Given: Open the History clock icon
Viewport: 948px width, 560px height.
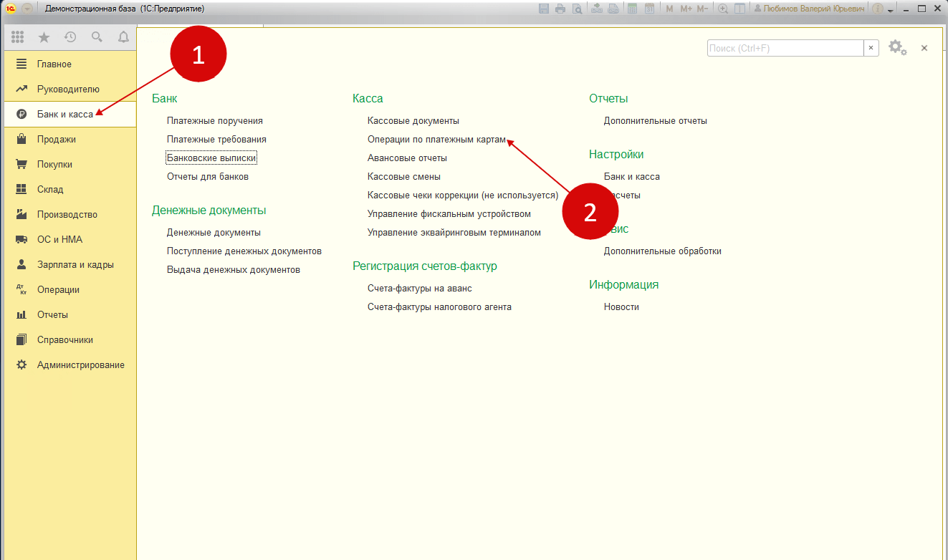Looking at the screenshot, I should pos(70,37).
